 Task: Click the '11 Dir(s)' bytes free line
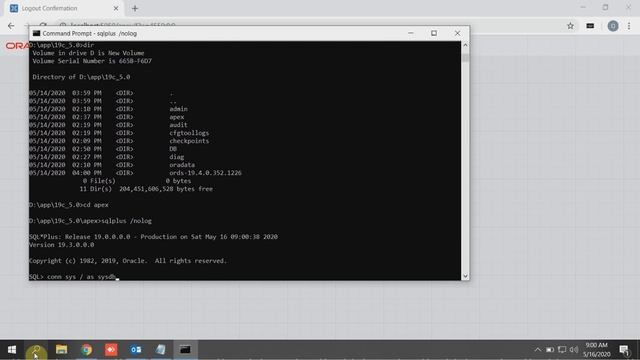point(146,189)
